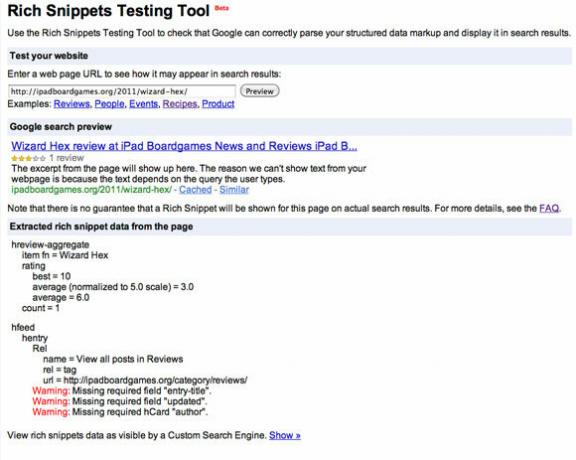Image resolution: width=576 pixels, height=460 pixels.
Task: Open the Similar link
Action: point(234,190)
